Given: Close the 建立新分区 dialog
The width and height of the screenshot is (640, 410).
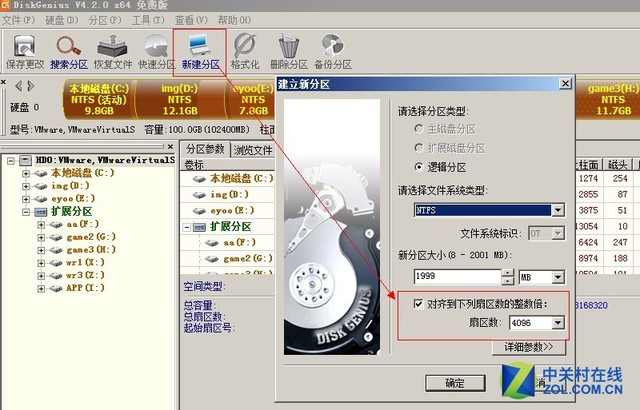Looking at the screenshot, I should 565,84.
